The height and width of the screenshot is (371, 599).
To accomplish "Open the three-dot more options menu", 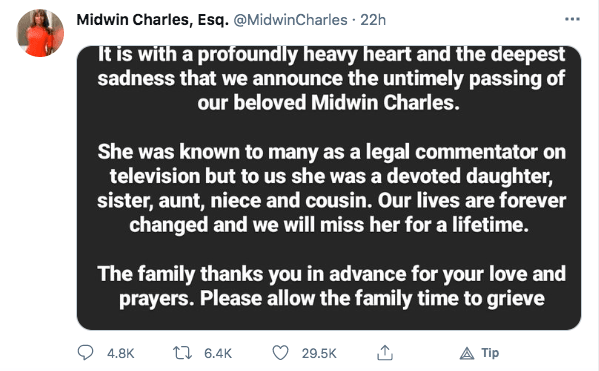I will point(572,19).
